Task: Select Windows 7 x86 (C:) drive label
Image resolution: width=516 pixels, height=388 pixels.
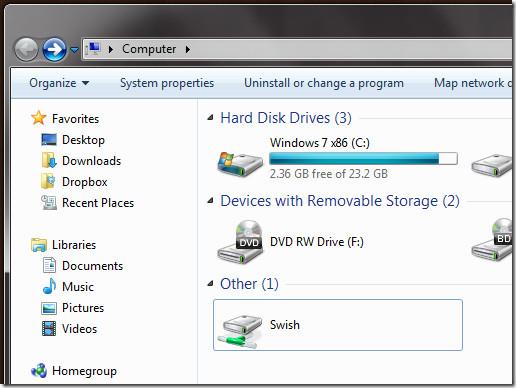Action: click(x=320, y=143)
